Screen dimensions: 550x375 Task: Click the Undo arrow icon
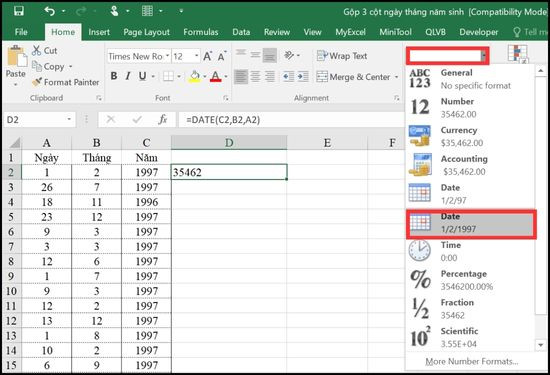[49, 11]
